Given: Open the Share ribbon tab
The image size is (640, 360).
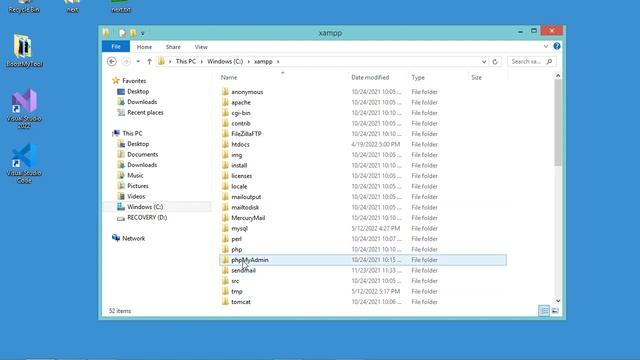Looking at the screenshot, I should click(x=173, y=47).
